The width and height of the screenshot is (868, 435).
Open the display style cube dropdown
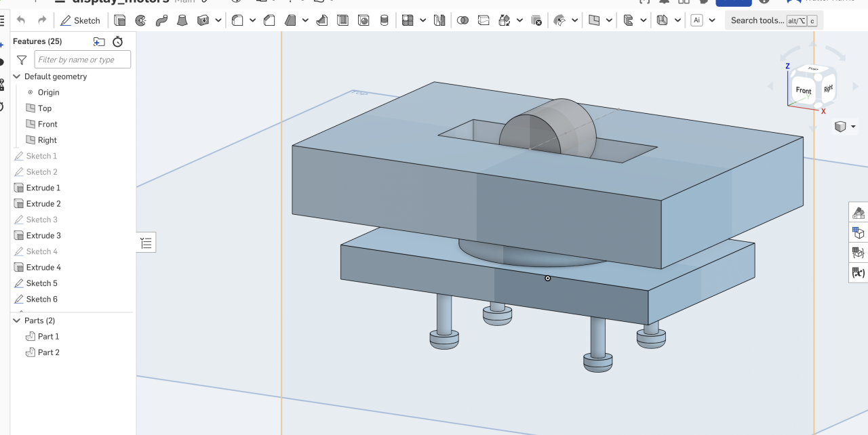tap(844, 127)
